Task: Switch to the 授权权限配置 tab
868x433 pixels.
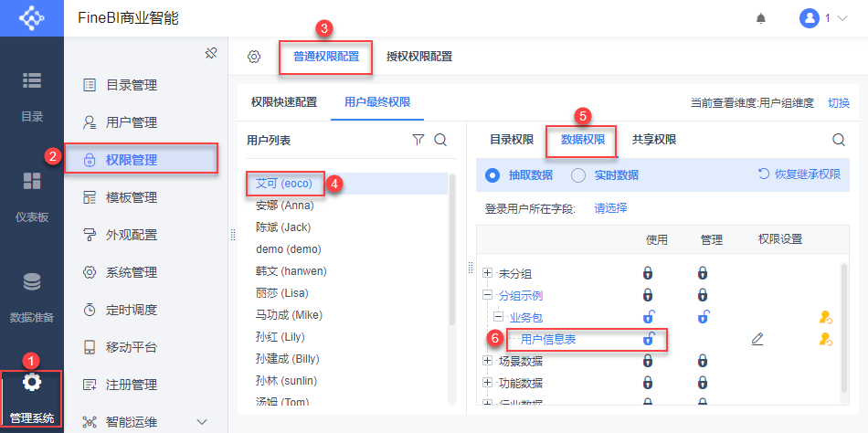Action: click(x=418, y=57)
